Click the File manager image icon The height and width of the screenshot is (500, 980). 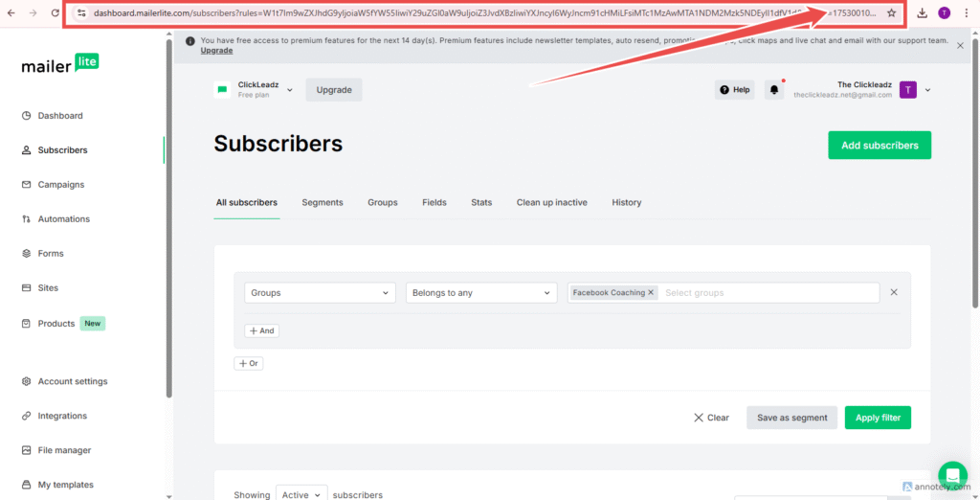pos(26,450)
